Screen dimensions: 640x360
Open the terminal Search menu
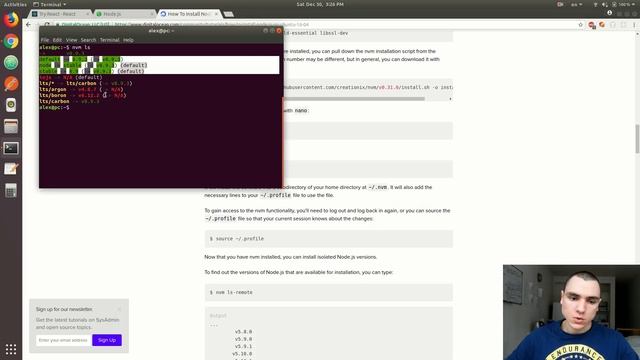(88, 40)
